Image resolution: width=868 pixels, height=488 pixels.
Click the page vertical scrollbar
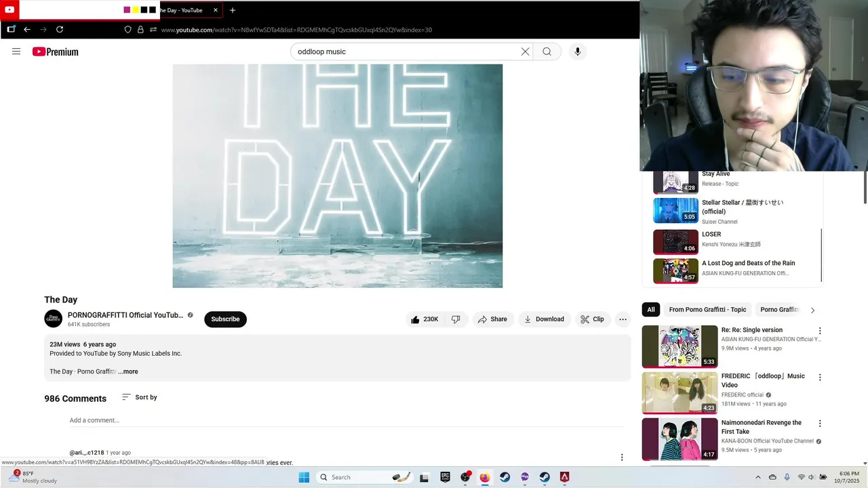coord(865,186)
